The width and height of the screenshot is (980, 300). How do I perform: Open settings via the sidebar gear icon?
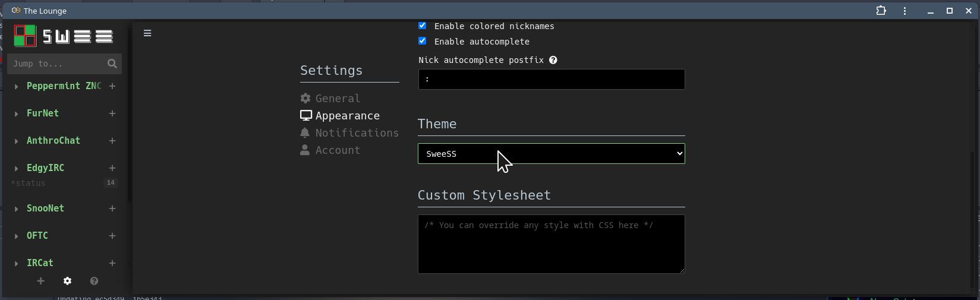point(67,281)
